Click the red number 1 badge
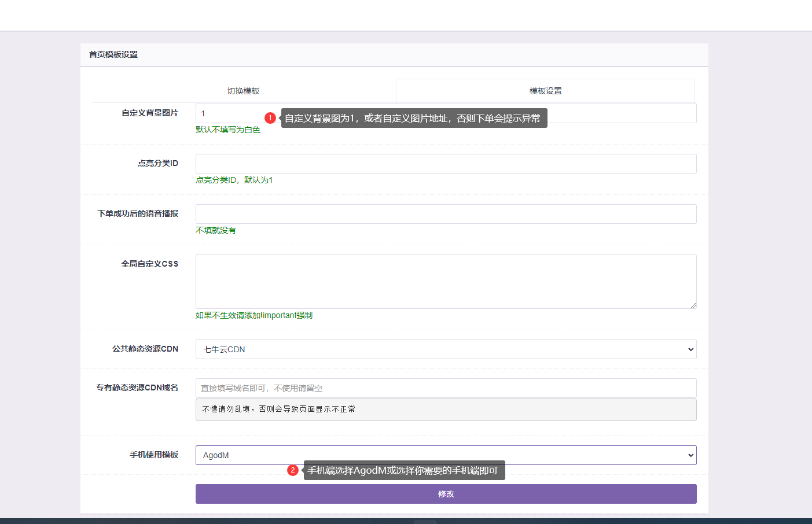 (270, 118)
